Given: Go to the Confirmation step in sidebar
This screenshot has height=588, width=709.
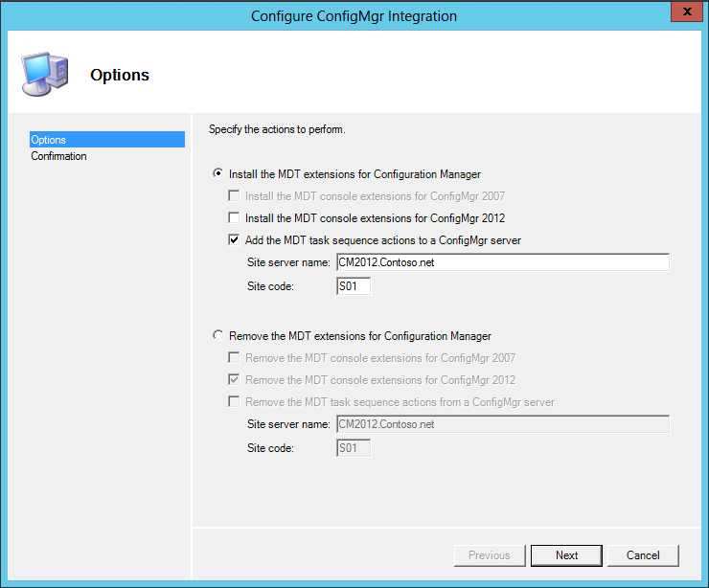Looking at the screenshot, I should (58, 156).
